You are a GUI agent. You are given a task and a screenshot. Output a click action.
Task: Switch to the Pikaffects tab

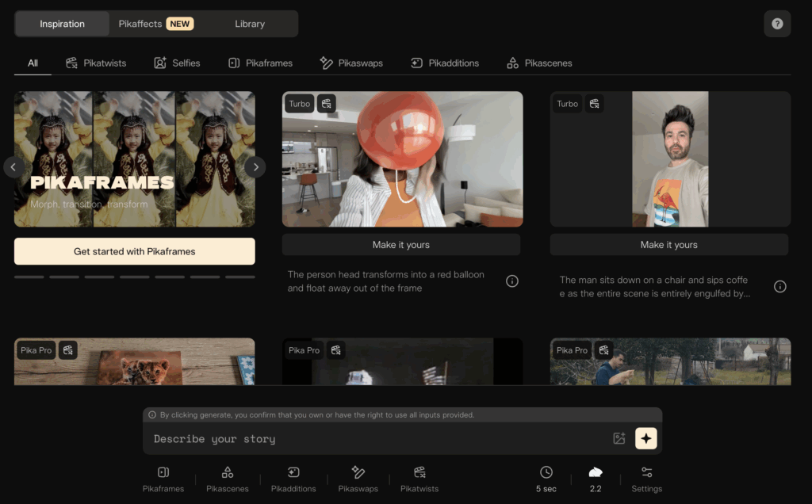[155, 24]
